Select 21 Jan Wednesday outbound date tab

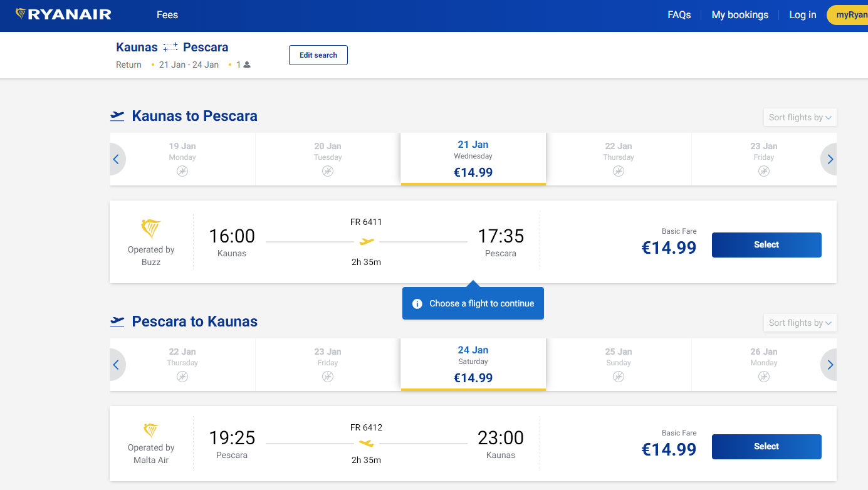coord(473,159)
